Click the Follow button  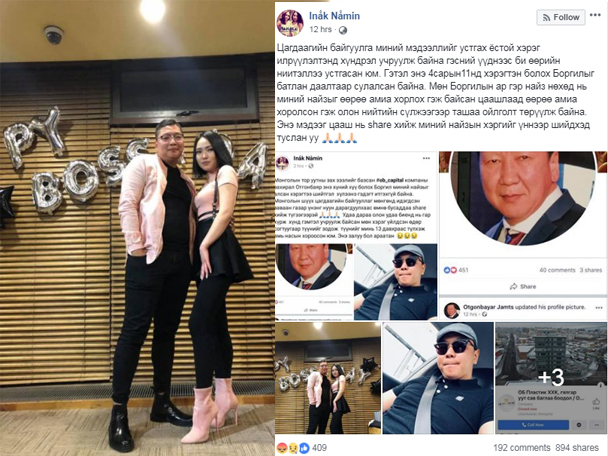pyautogui.click(x=561, y=17)
